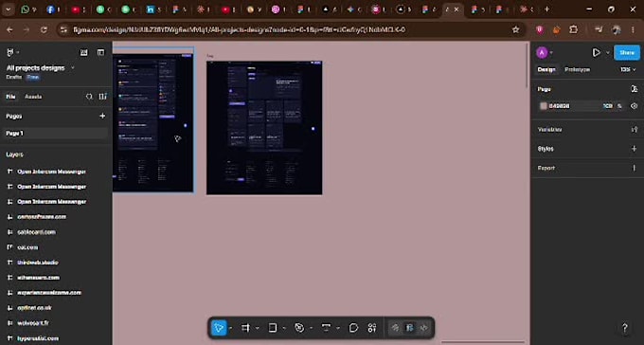Viewport: 644px width, 345px height.
Task: Open the help question mark button
Action: pos(625,328)
